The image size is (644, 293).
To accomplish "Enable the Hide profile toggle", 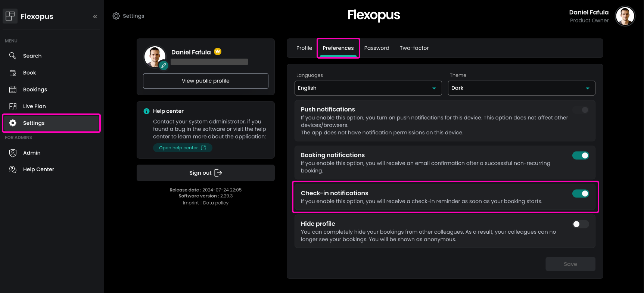I will pos(581,224).
